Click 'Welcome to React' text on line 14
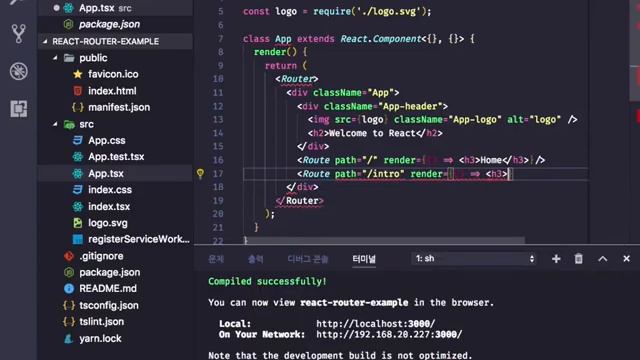This screenshot has width=640, height=360. click(x=372, y=133)
